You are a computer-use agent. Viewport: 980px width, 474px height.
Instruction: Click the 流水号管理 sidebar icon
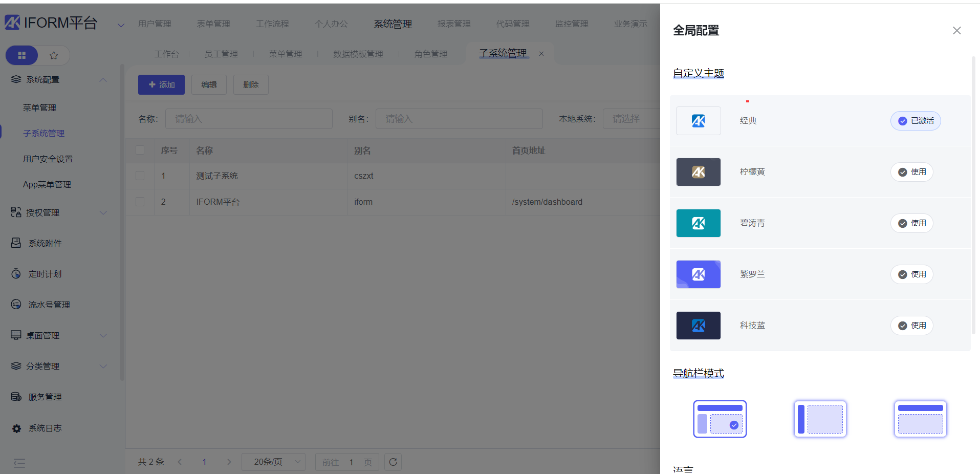click(16, 305)
